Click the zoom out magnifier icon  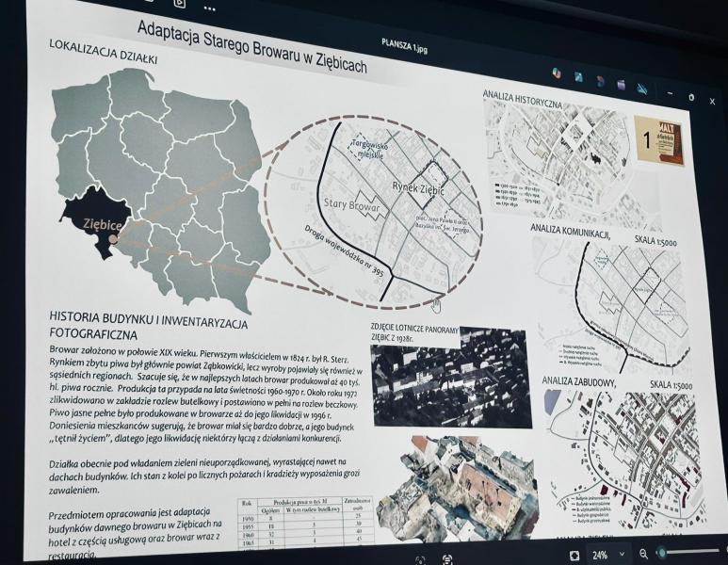[x=644, y=555]
